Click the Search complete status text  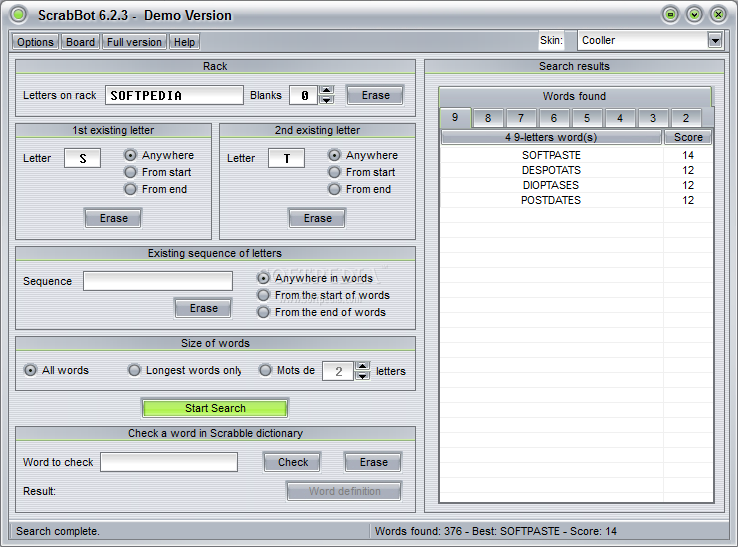click(x=57, y=531)
